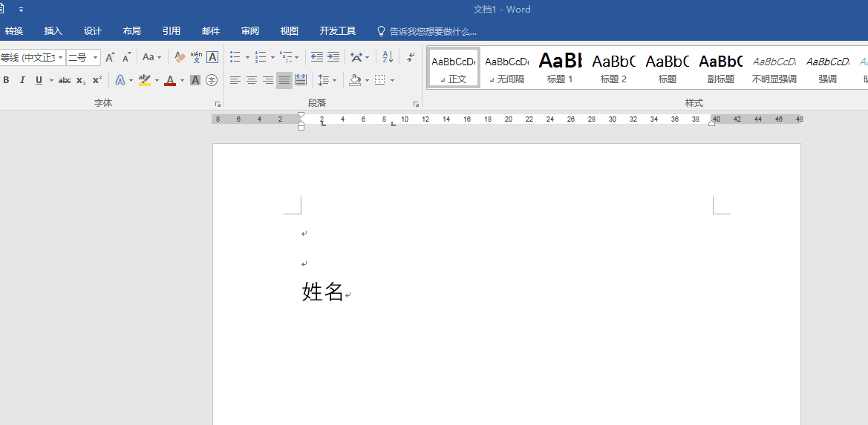Viewport: 868px width, 425px height.
Task: Apply the 无间隔 style
Action: (x=506, y=68)
